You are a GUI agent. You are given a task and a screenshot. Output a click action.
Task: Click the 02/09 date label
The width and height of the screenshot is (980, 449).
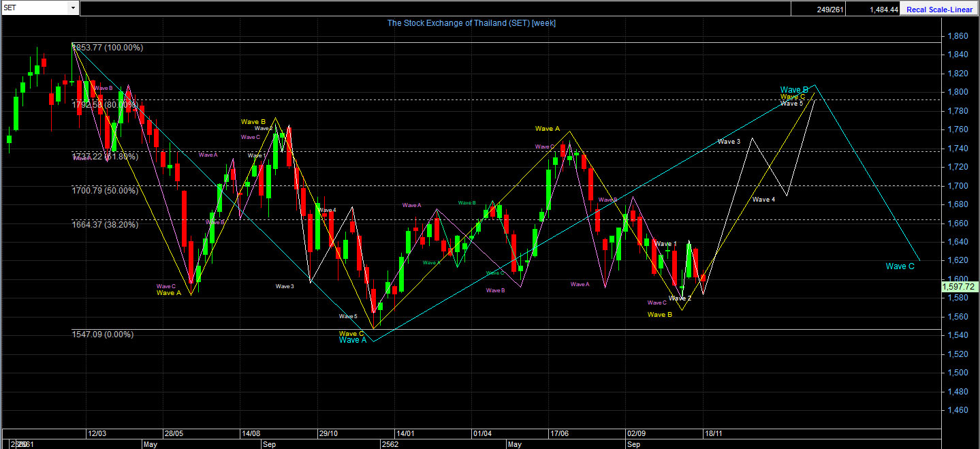pos(637,433)
